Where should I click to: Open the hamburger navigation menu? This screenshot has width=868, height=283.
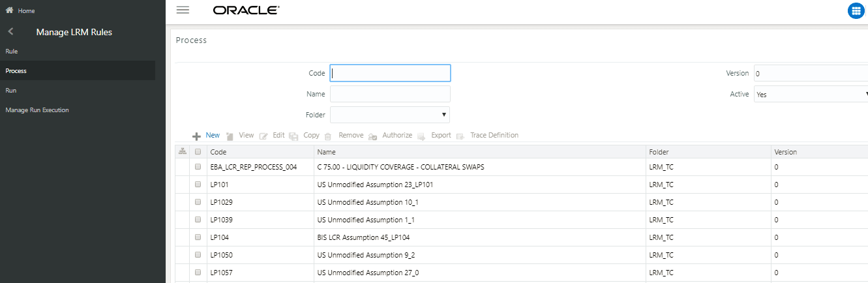(183, 10)
